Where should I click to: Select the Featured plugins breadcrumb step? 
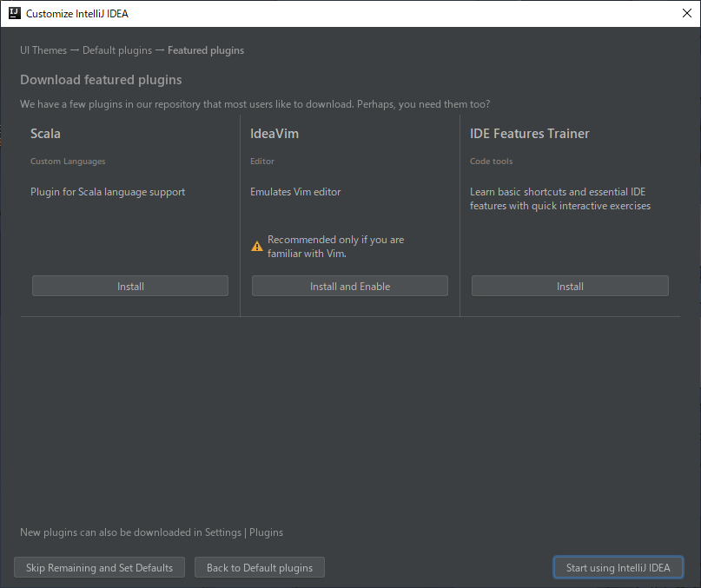pos(206,50)
